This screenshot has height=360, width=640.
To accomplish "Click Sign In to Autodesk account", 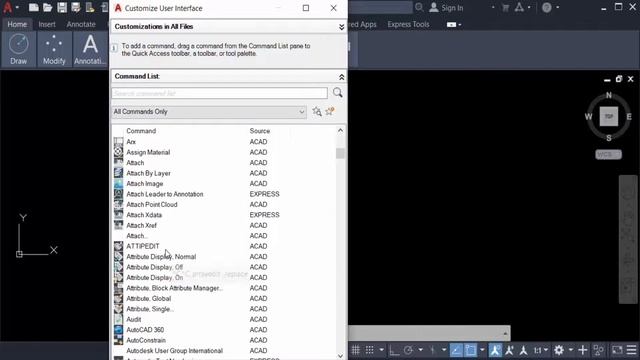I will click(446, 8).
